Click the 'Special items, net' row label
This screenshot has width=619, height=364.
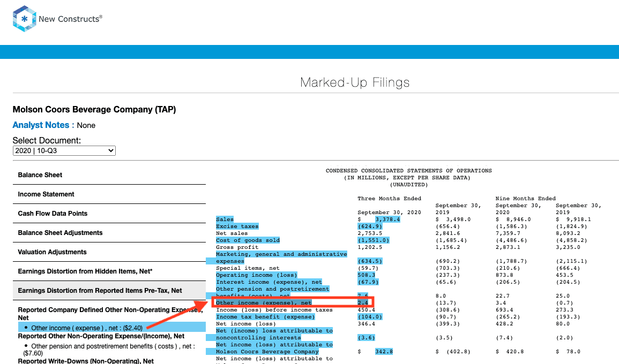point(248,268)
